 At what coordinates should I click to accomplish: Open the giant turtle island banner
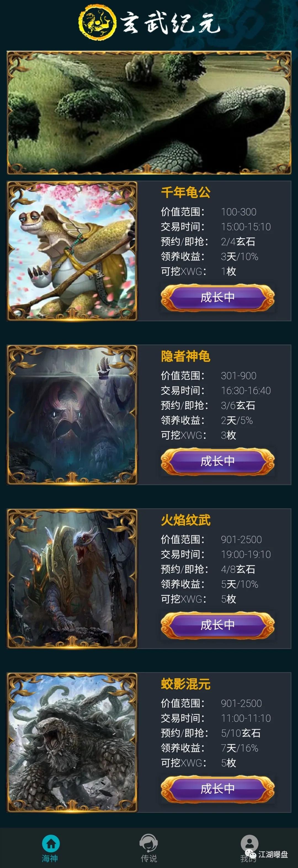tap(149, 113)
